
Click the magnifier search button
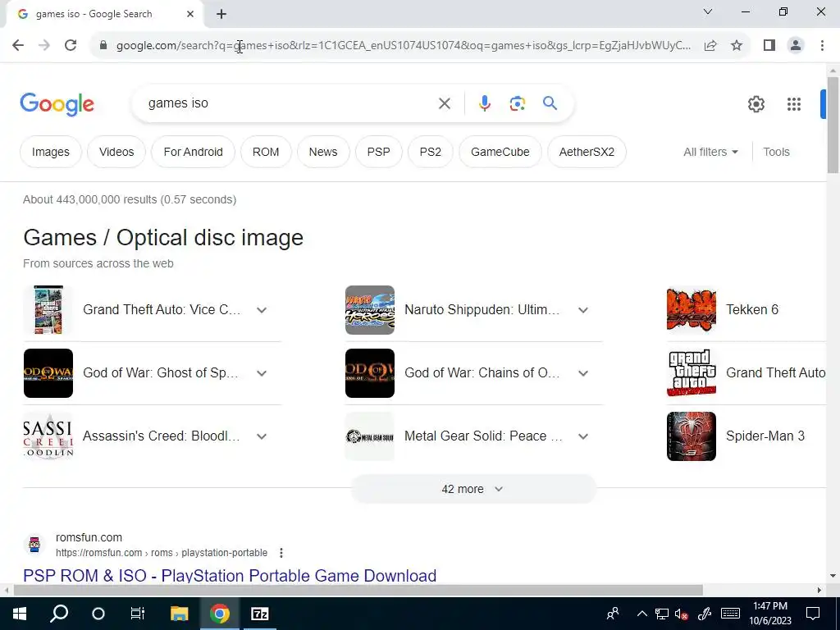pyautogui.click(x=550, y=103)
